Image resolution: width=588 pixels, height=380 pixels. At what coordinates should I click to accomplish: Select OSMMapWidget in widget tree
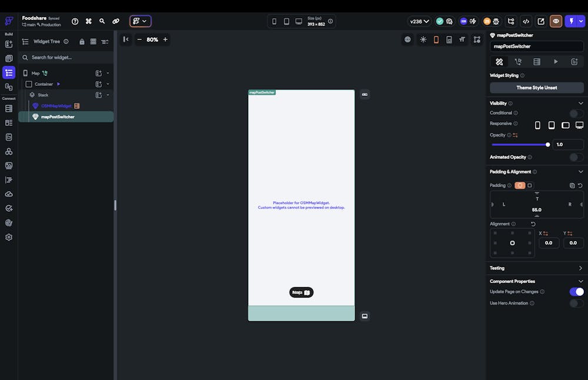(57, 106)
